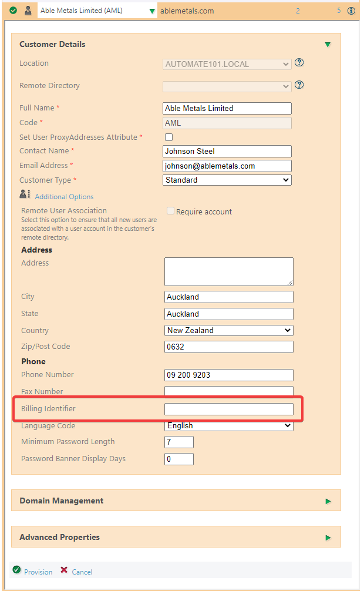Click the Additional Options link
This screenshot has width=364, height=591.
click(64, 197)
